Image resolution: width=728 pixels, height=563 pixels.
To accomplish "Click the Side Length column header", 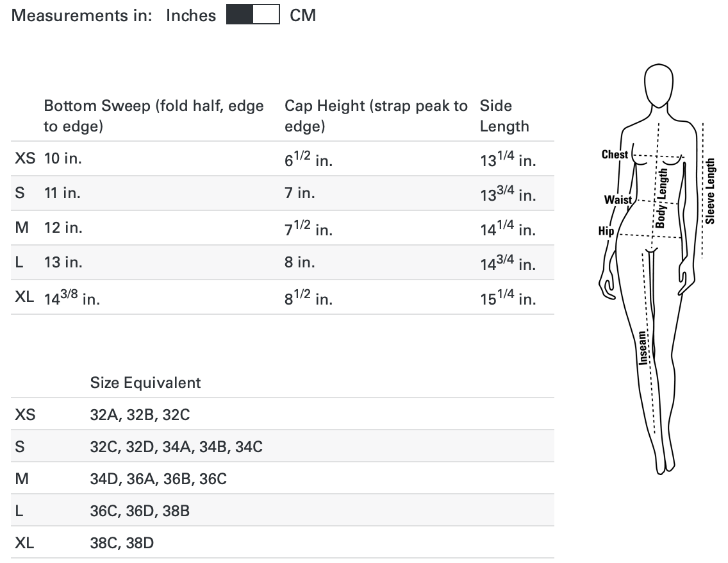I will (504, 115).
